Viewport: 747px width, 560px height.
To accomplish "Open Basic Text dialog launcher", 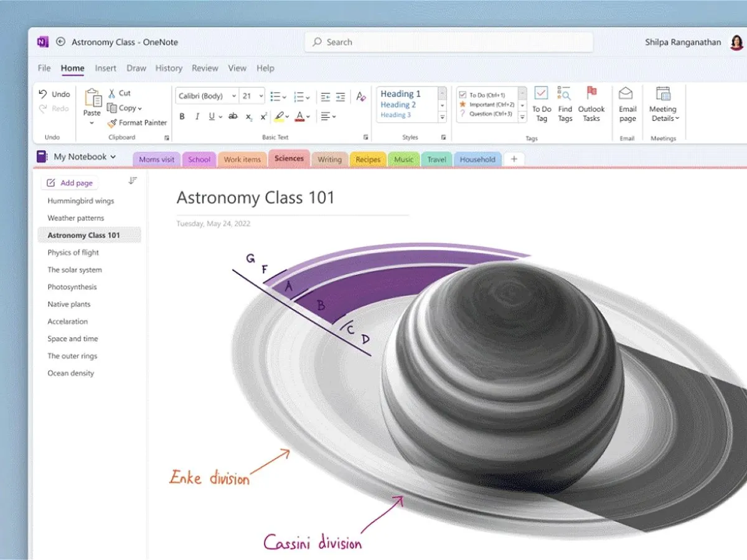I will tap(365, 137).
